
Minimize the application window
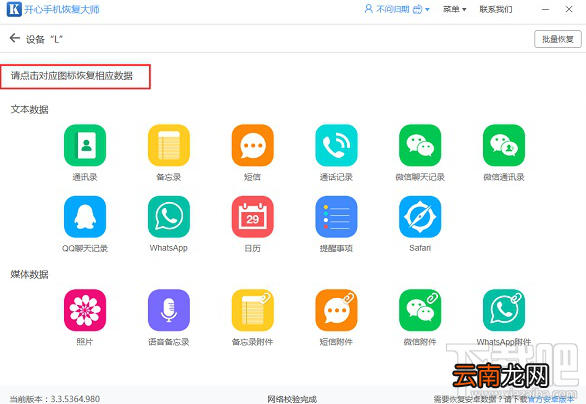(546, 9)
